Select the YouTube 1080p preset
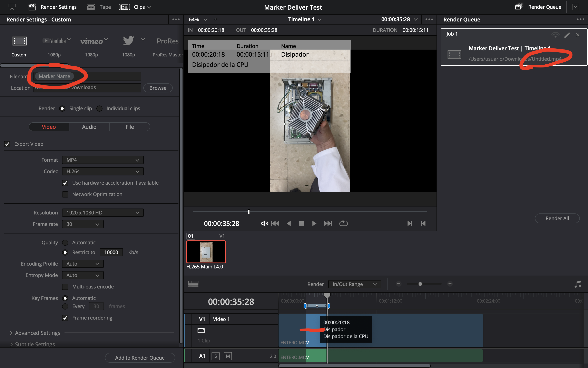The width and height of the screenshot is (588, 368). 54,41
